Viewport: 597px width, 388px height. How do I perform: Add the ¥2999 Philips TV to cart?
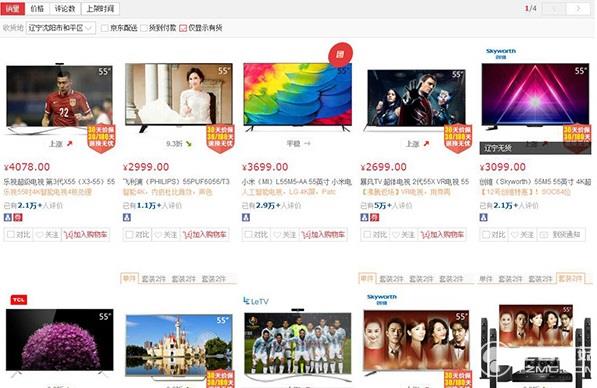204,235
